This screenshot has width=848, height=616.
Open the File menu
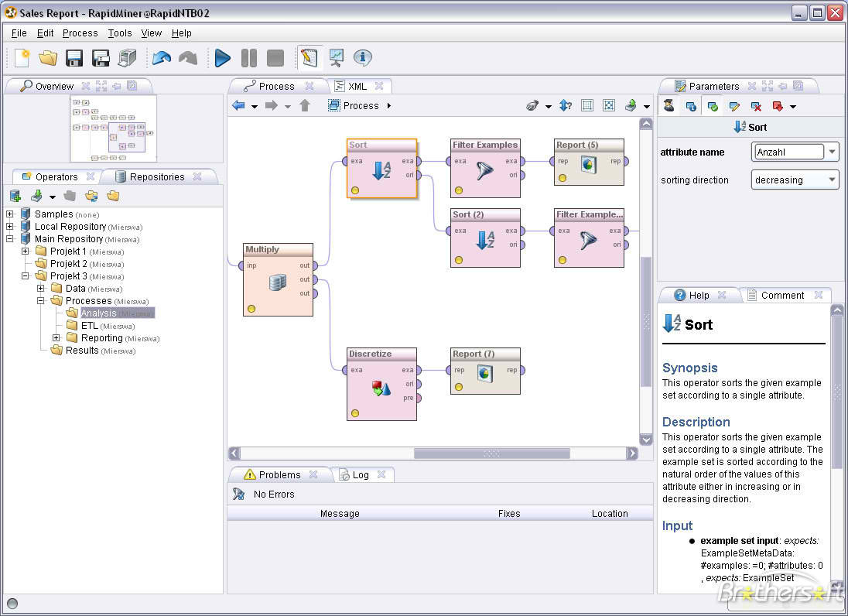pyautogui.click(x=19, y=33)
